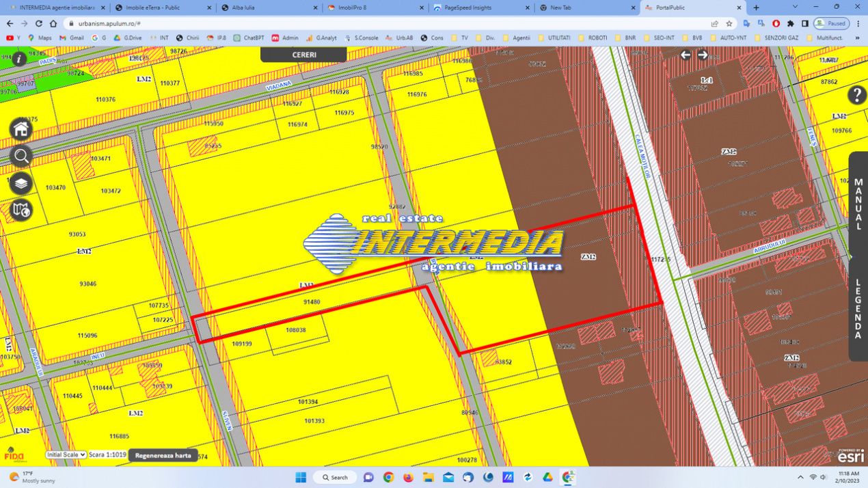Click the help question mark icon
868x488 pixels.
point(856,95)
